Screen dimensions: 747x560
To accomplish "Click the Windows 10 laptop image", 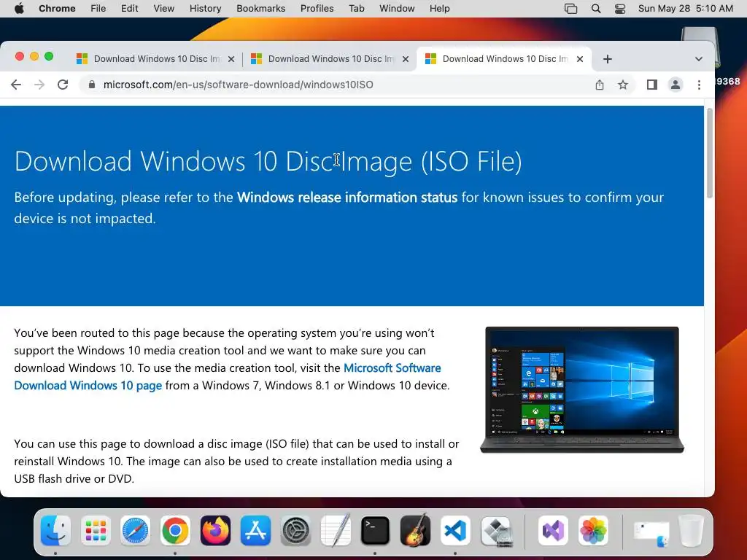I will click(x=581, y=389).
